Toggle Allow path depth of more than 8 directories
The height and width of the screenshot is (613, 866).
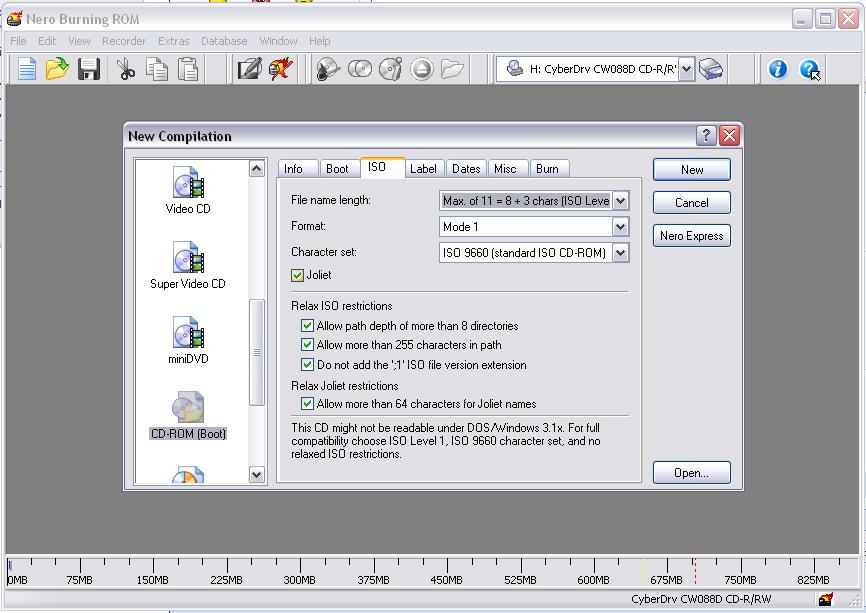click(x=308, y=326)
